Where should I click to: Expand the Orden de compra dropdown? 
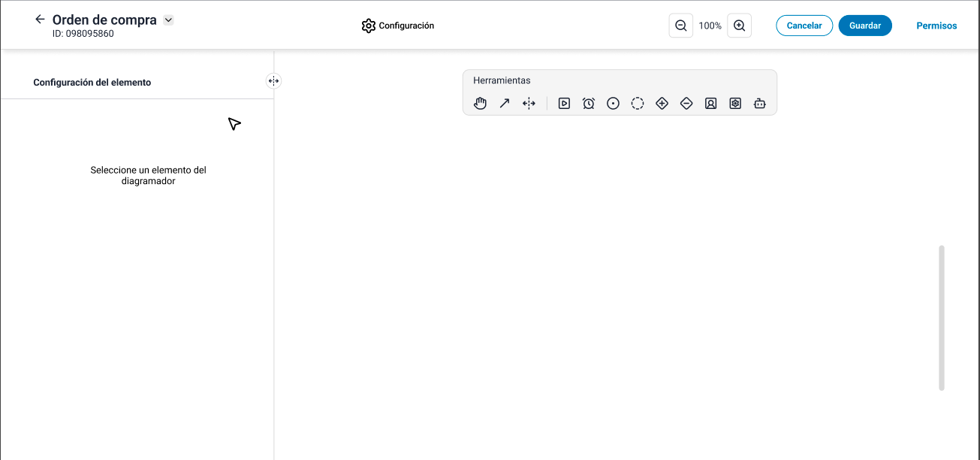(168, 20)
